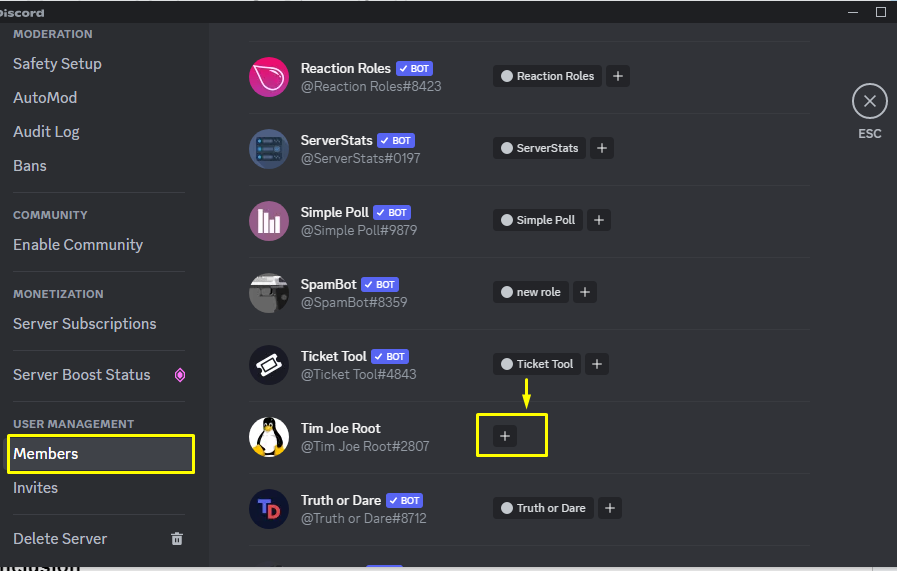
Task: Click the BOT badge next to Truth or Dare
Action: pyautogui.click(x=404, y=501)
